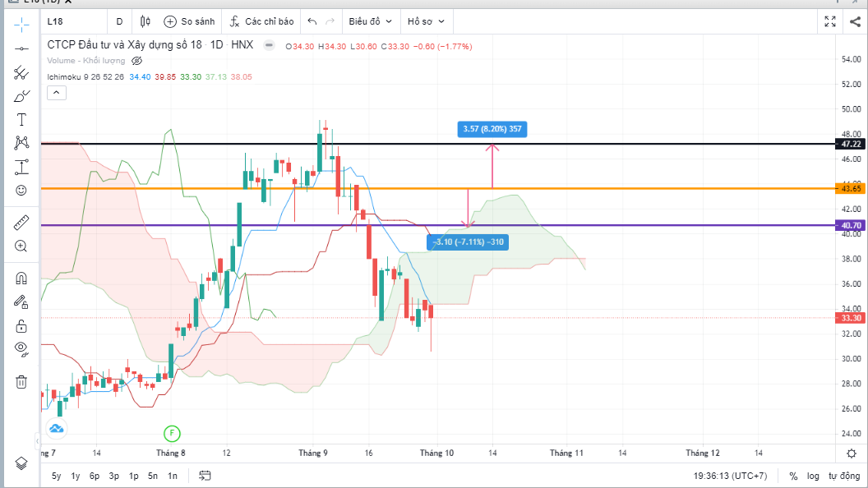868x488 pixels.
Task: Click the cloud logo on chart
Action: (x=56, y=428)
